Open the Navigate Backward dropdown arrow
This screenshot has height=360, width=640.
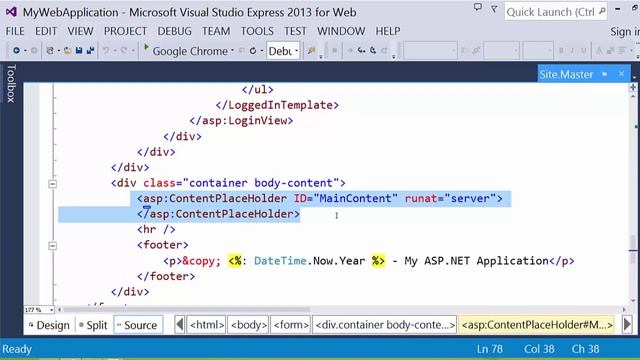(x=25, y=51)
